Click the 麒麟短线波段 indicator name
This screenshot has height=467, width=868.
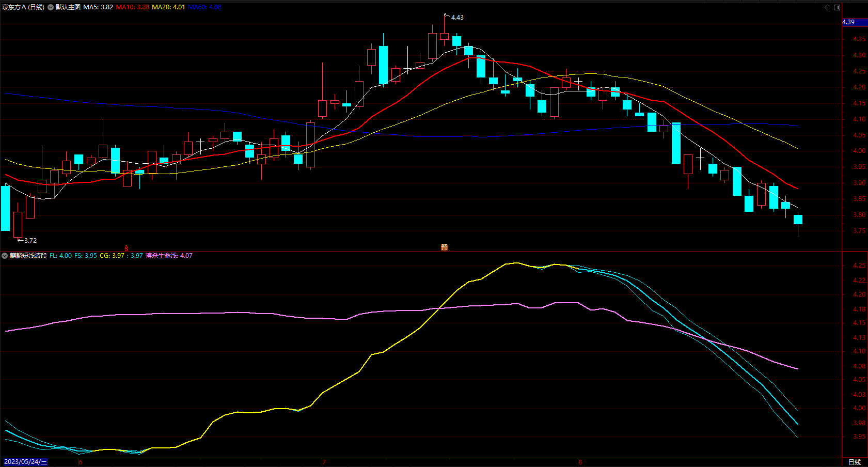(28, 256)
